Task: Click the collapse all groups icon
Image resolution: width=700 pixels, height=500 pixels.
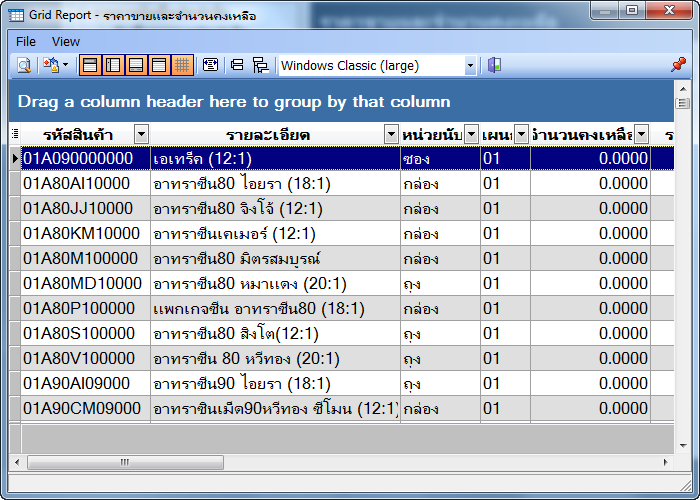Action: 237,65
